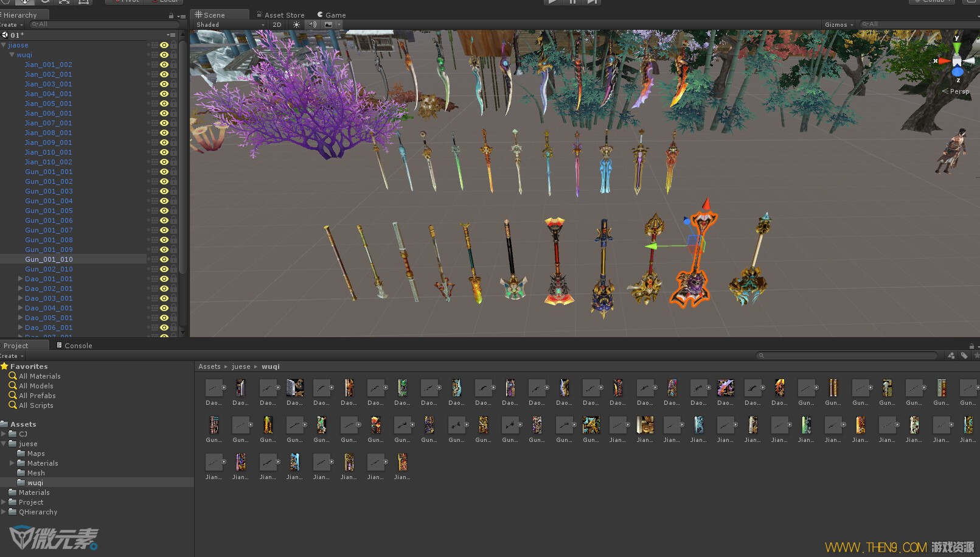Screen dimensions: 980x557
Task: Toggle scene audio speaker icon
Action: tap(312, 25)
